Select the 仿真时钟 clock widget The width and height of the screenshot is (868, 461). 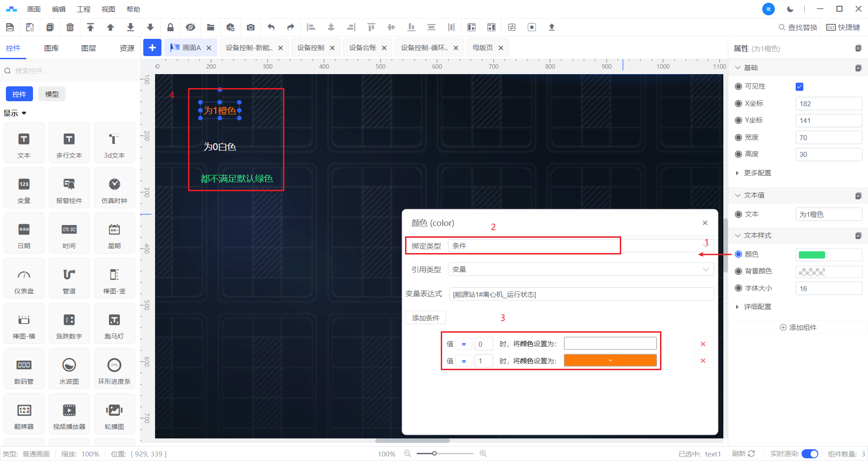click(x=114, y=188)
